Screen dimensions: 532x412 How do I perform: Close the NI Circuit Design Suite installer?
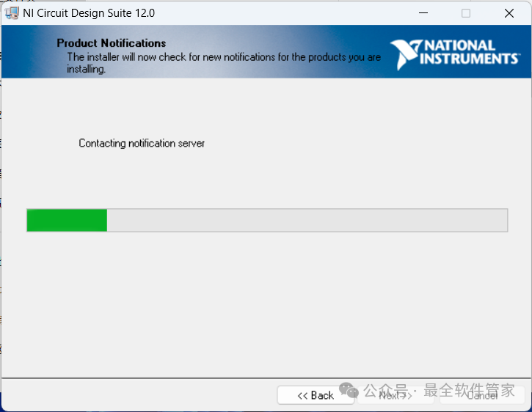point(509,13)
